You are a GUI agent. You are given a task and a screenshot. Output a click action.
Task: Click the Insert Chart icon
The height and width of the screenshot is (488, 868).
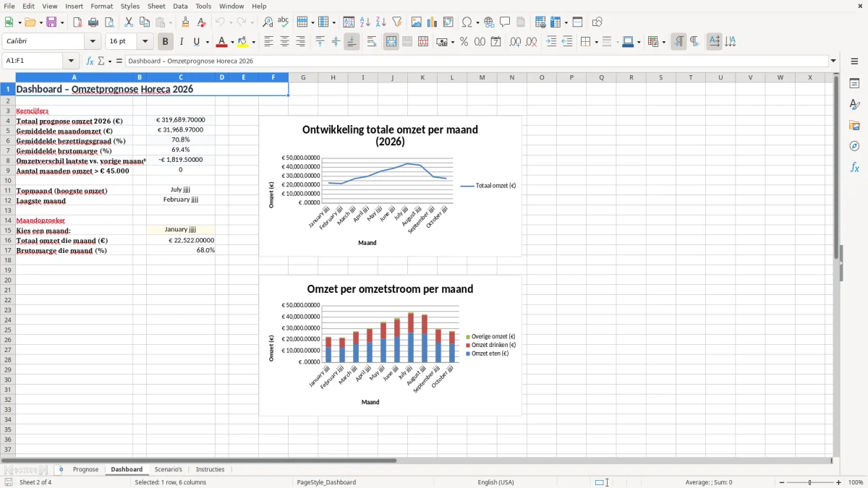pos(433,22)
